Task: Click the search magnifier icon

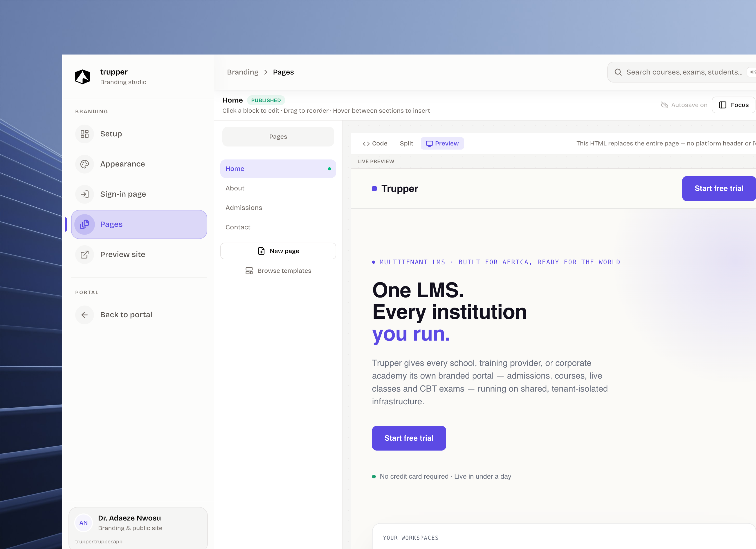Action: point(618,72)
